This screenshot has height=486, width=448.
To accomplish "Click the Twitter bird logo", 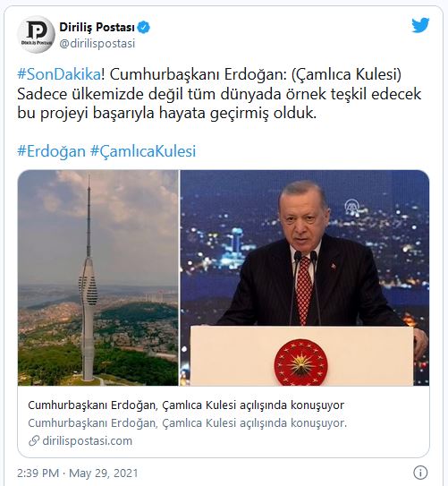I will tap(420, 25).
